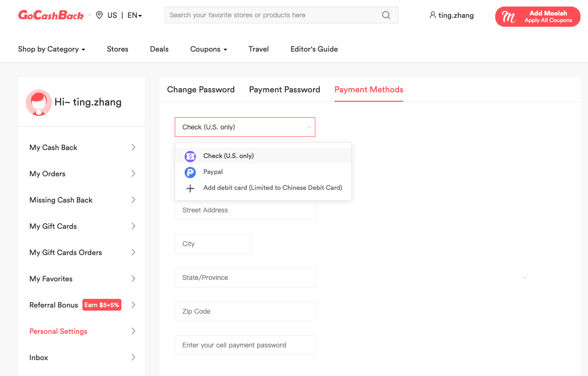Expand Shop by Category menu
588x376 pixels.
pos(52,49)
